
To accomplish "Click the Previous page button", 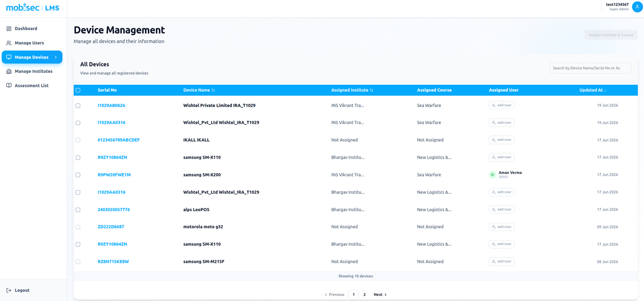I will point(335,295).
